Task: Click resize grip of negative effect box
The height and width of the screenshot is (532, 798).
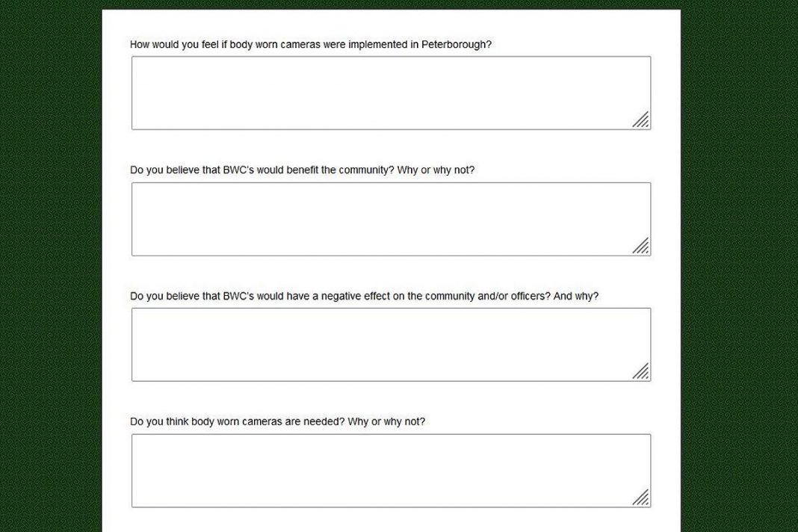Action: click(x=641, y=372)
